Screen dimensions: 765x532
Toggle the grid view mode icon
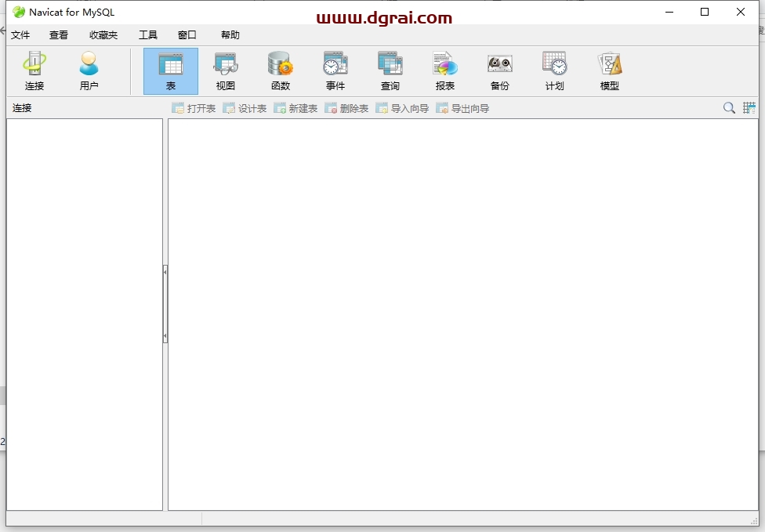point(749,108)
